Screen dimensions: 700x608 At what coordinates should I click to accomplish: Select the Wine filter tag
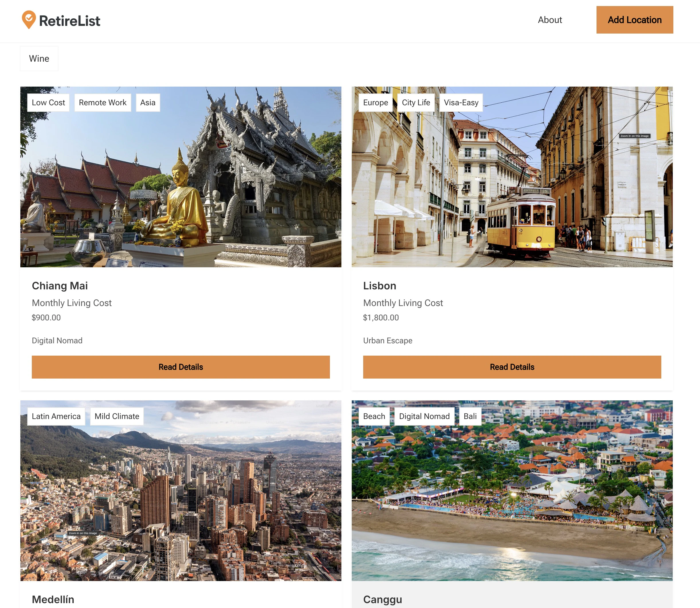[39, 59]
